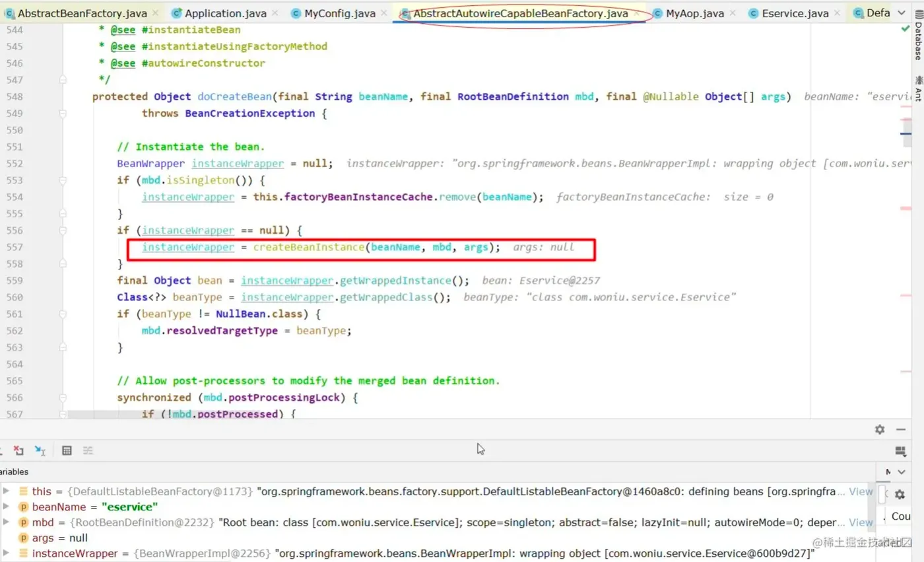924x562 pixels.
Task: Open the Ant tool window
Action: pyautogui.click(x=917, y=88)
